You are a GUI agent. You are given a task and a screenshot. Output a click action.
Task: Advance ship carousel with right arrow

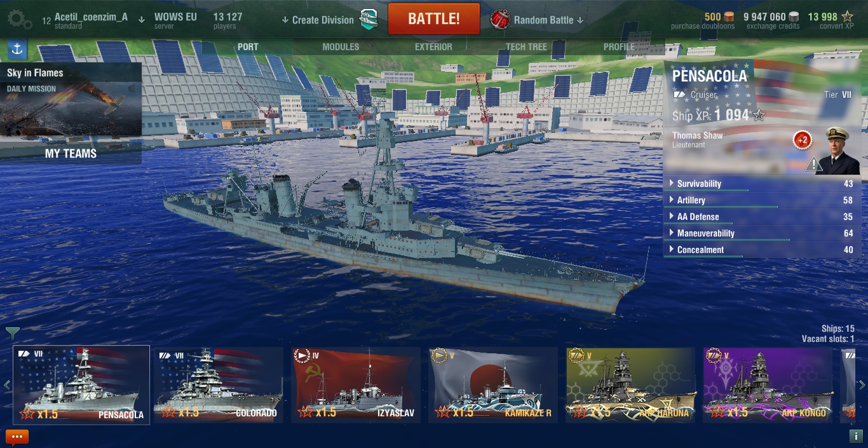(x=862, y=384)
